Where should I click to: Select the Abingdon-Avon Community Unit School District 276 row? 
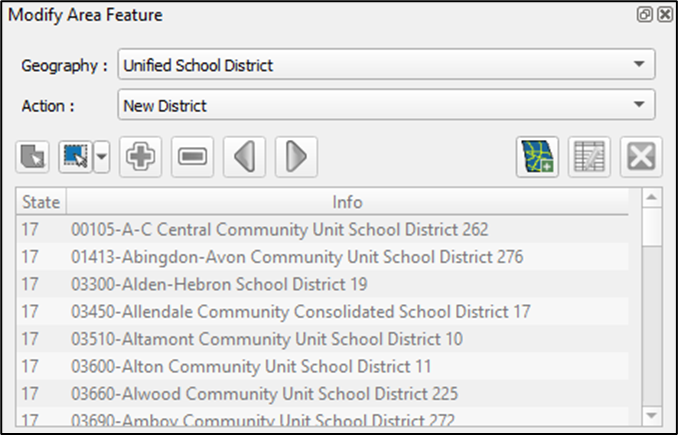[297, 257]
